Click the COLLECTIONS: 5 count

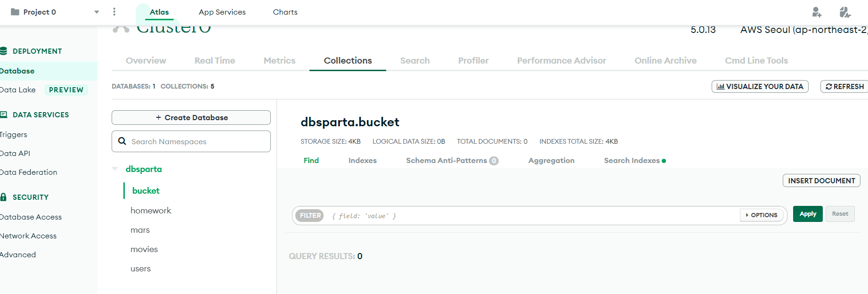[x=187, y=86]
